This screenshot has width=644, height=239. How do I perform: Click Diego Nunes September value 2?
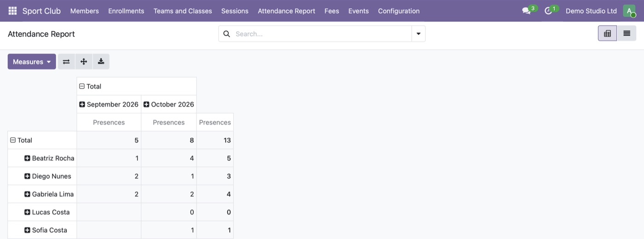click(109, 176)
